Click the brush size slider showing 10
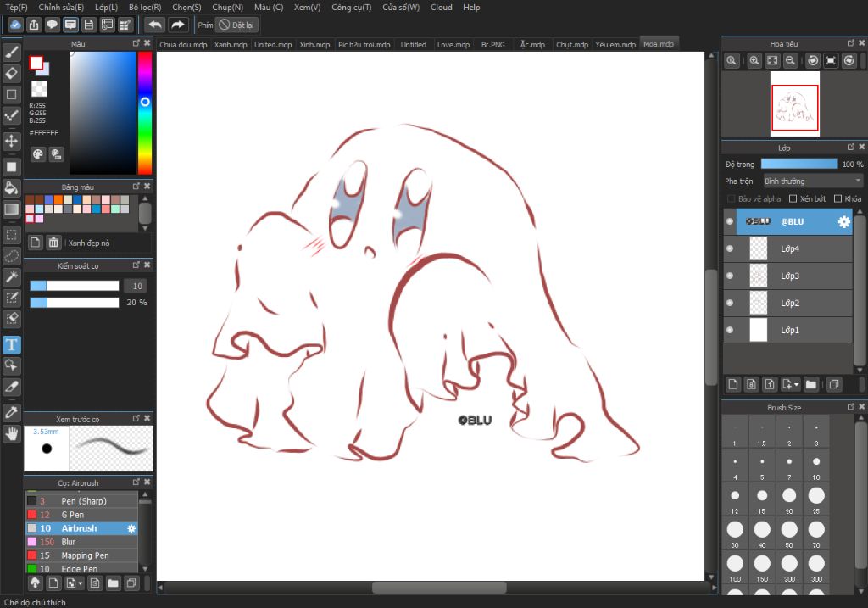Image resolution: width=868 pixels, height=608 pixels. point(75,286)
